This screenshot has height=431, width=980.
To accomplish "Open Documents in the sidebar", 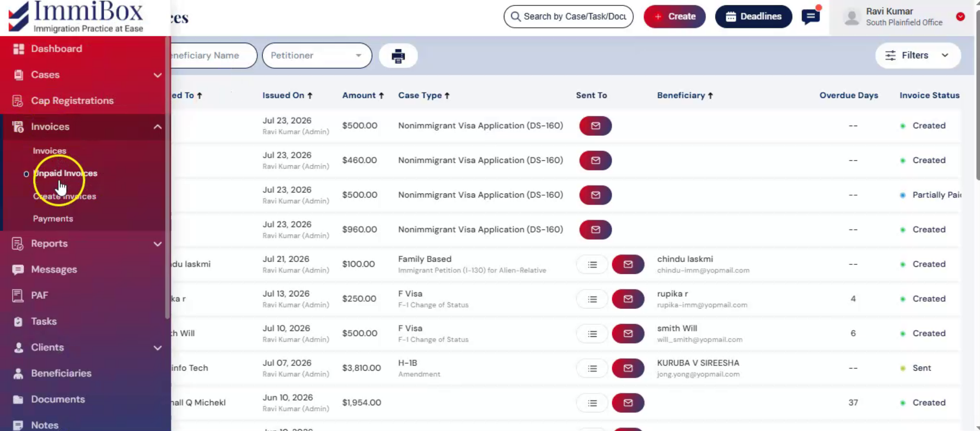I will [x=58, y=399].
